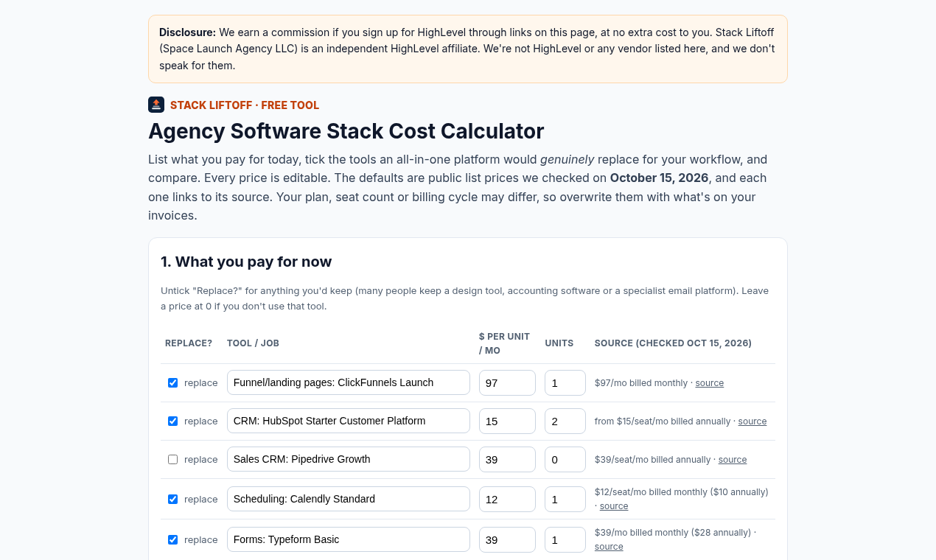
Task: Click the "STACK LIFTOFF · FREE TOOL" label
Action: click(x=245, y=105)
